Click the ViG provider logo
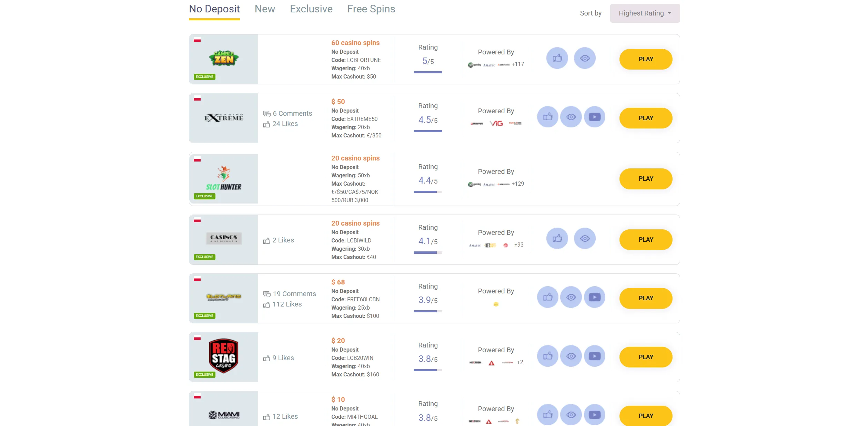The height and width of the screenshot is (426, 868). (x=496, y=123)
